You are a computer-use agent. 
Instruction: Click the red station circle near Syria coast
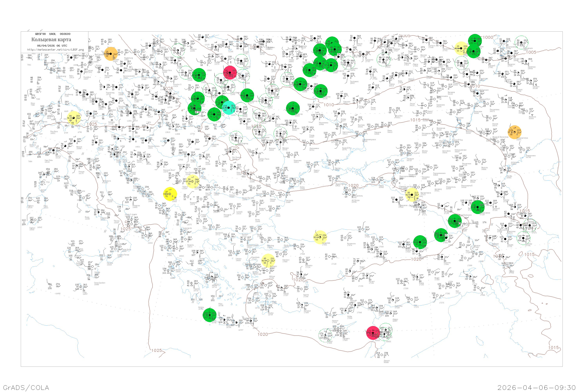(x=373, y=333)
